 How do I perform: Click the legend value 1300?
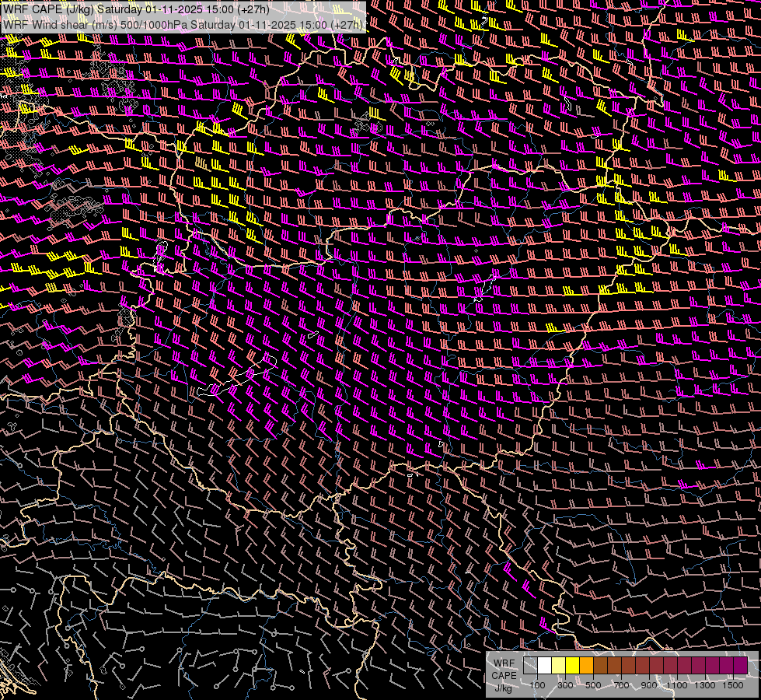[x=705, y=685]
